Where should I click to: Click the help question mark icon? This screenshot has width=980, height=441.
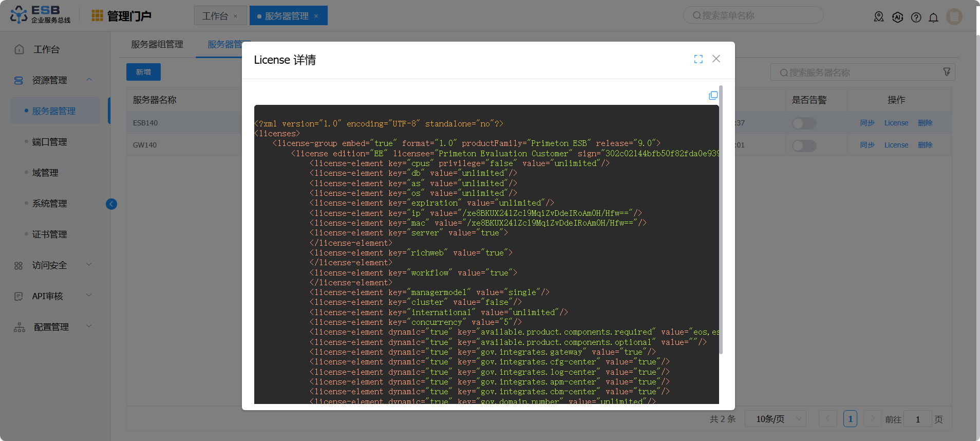pyautogui.click(x=916, y=17)
